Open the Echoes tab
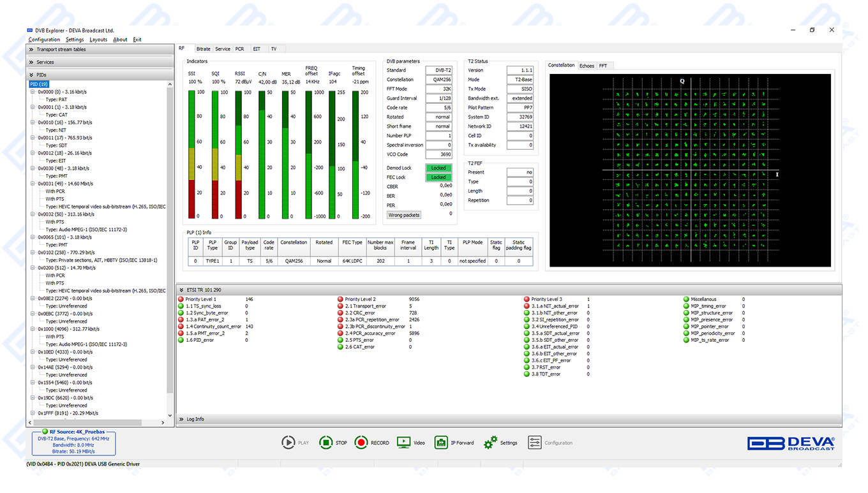This screenshot has height=493, width=868. click(x=587, y=66)
